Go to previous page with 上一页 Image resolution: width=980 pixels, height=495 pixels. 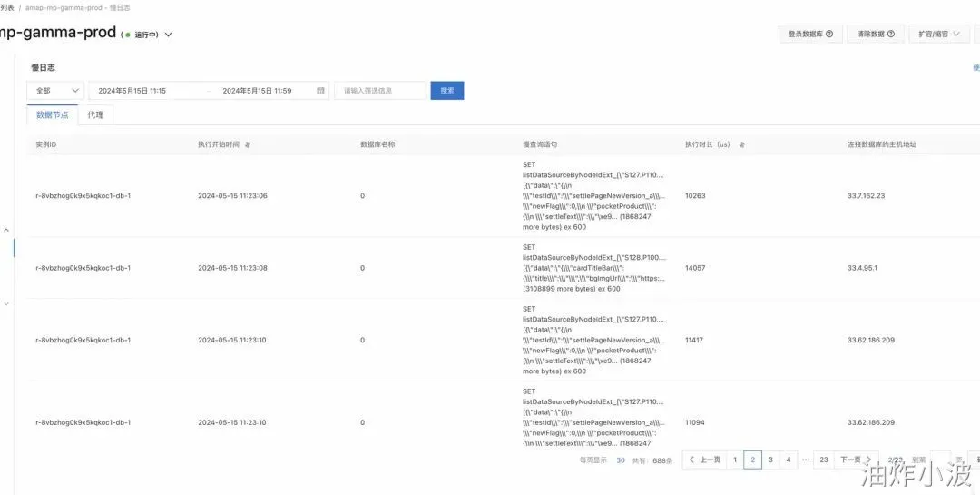[x=704, y=460]
